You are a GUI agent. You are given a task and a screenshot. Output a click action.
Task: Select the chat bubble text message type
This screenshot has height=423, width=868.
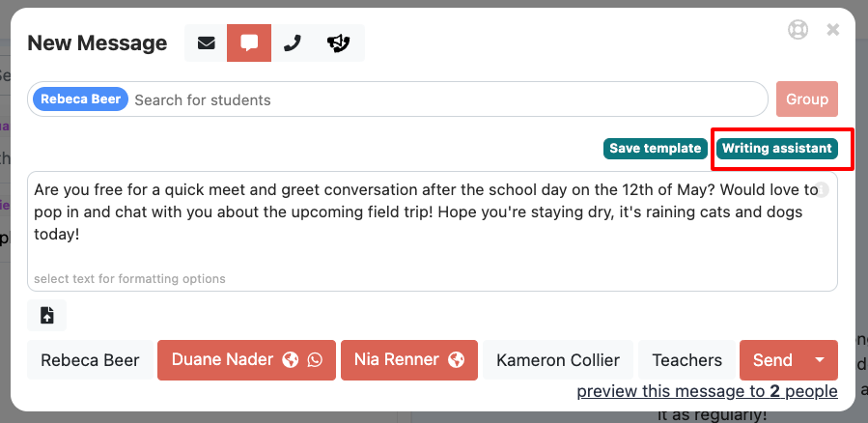coord(249,43)
